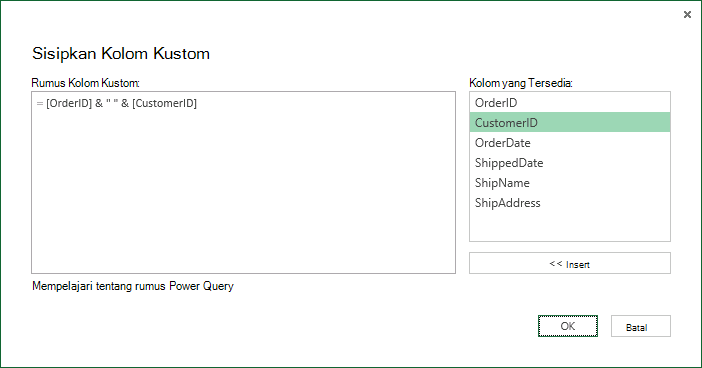The height and width of the screenshot is (368, 702).
Task: Select OrderID in available columns list
Action: [570, 103]
